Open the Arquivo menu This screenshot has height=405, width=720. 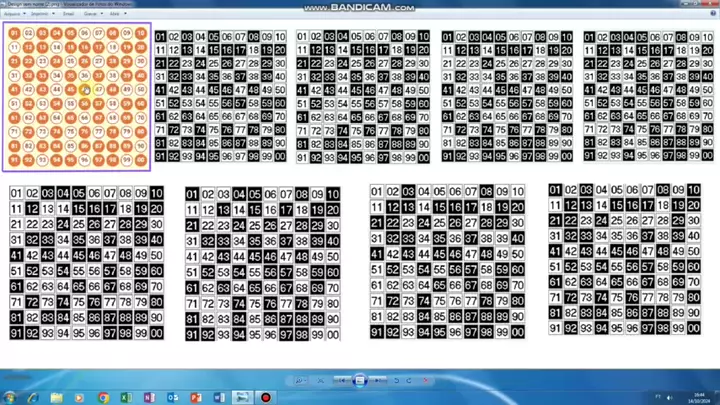(x=14, y=15)
